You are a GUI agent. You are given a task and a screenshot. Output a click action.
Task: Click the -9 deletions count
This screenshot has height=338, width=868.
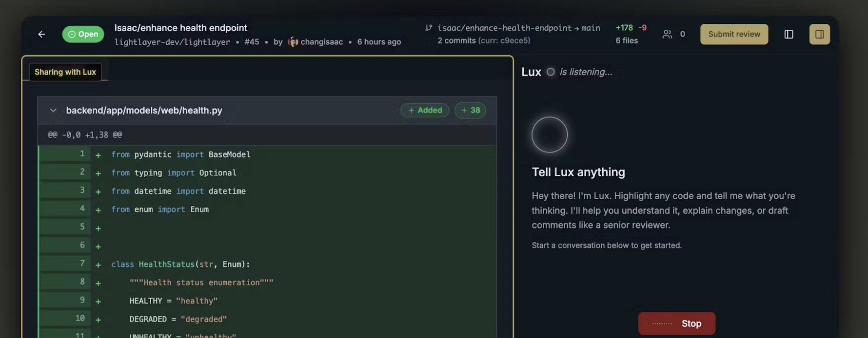pos(642,28)
